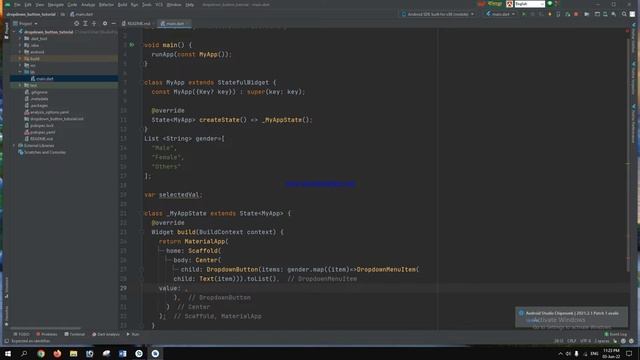Open the Project view dropdown
This screenshot has width=640, height=360.
(x=25, y=24)
